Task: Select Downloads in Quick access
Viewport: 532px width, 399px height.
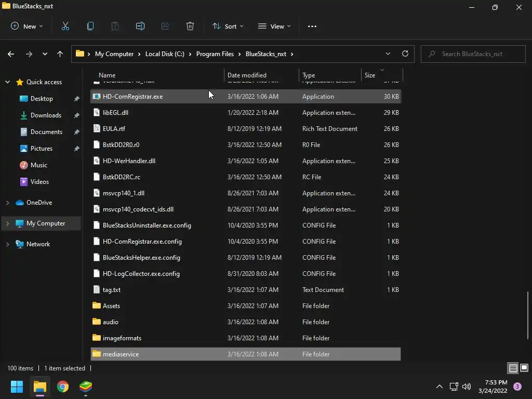Action: pos(46,115)
